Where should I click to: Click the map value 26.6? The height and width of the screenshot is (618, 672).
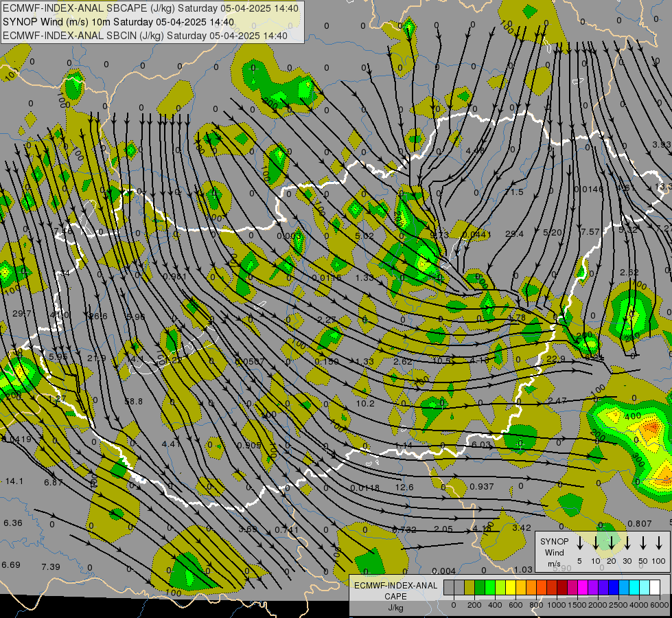pyautogui.click(x=97, y=316)
